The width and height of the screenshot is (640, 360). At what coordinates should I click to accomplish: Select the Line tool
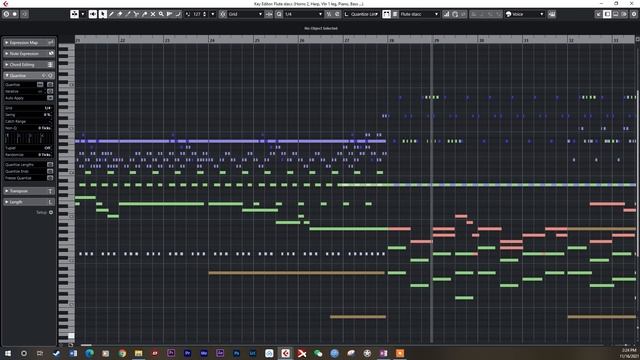178,14
